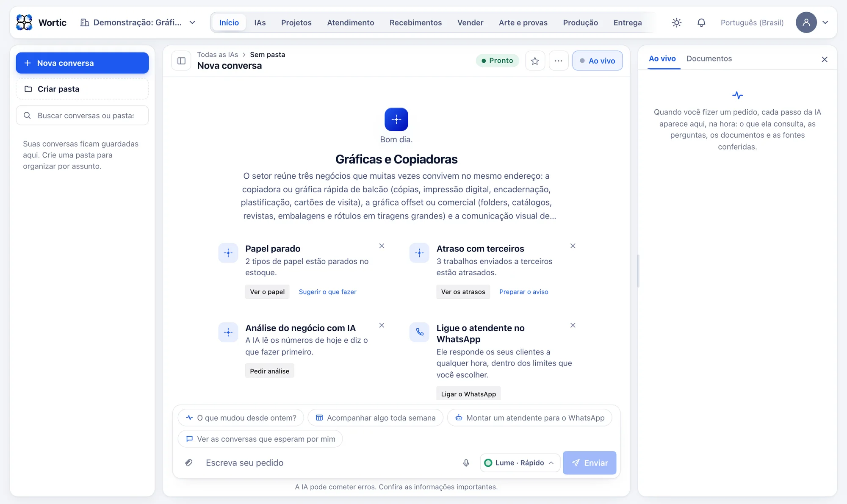847x504 pixels.
Task: Click the user avatar icon
Action: coord(806,22)
